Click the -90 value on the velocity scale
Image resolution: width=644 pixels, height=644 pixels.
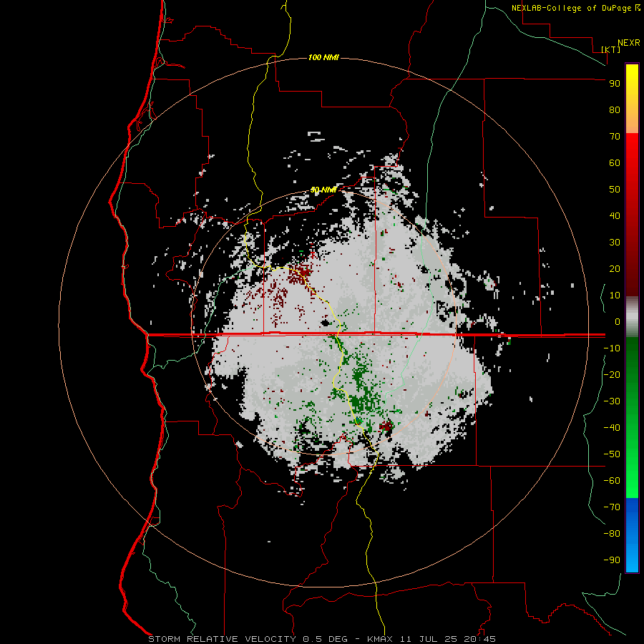(x=612, y=560)
